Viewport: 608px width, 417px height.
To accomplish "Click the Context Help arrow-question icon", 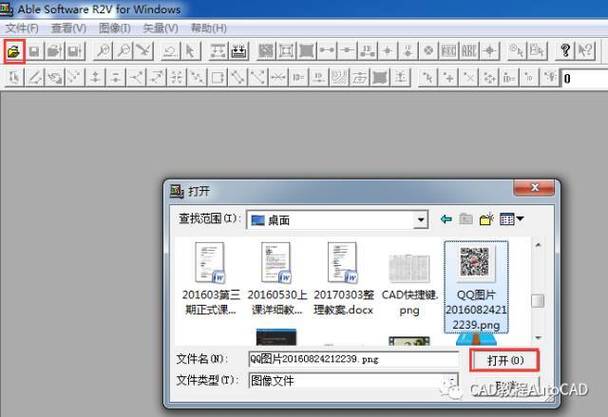I will coord(588,50).
